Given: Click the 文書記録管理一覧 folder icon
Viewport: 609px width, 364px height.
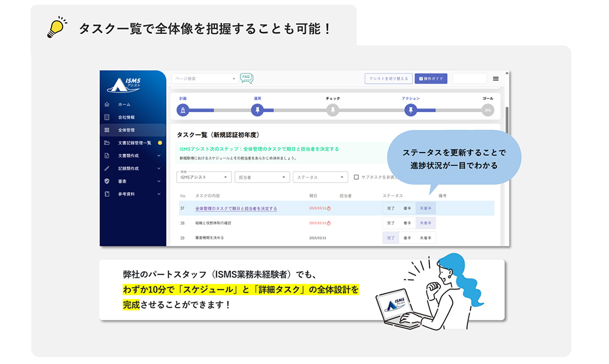Looking at the screenshot, I should click(x=107, y=143).
